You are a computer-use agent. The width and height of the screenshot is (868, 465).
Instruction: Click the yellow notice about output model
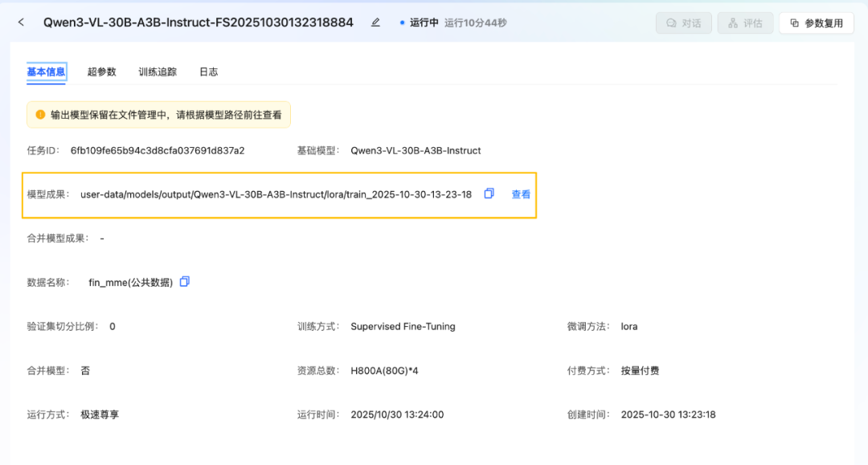[158, 115]
